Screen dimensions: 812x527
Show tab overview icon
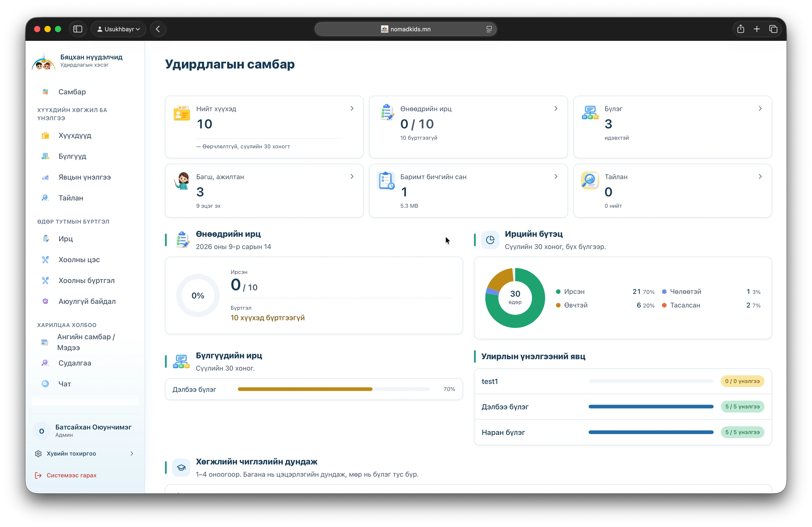point(773,29)
